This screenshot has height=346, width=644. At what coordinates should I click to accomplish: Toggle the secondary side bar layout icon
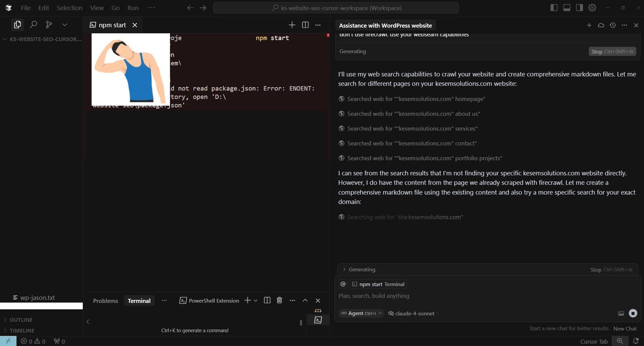(580, 8)
